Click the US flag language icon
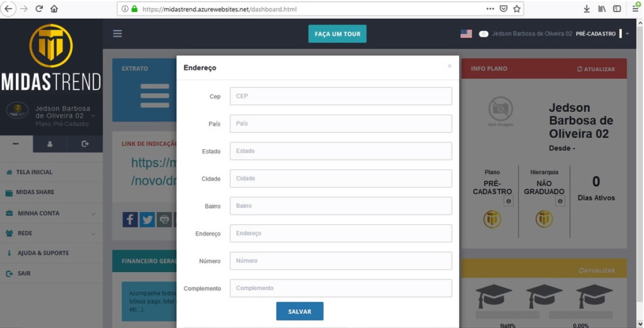 coord(466,34)
